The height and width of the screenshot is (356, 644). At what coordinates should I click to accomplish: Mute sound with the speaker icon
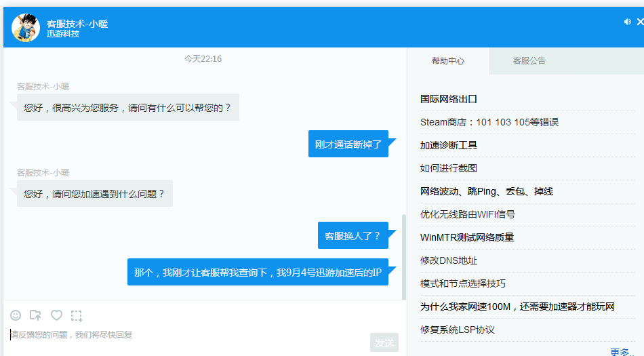[x=627, y=22]
